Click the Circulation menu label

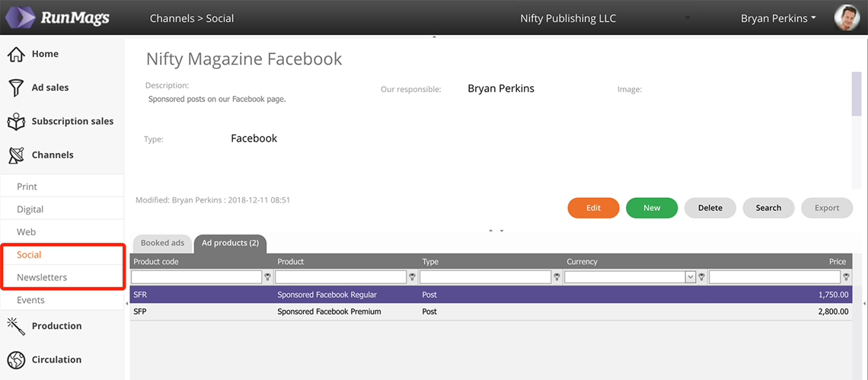[56, 359]
